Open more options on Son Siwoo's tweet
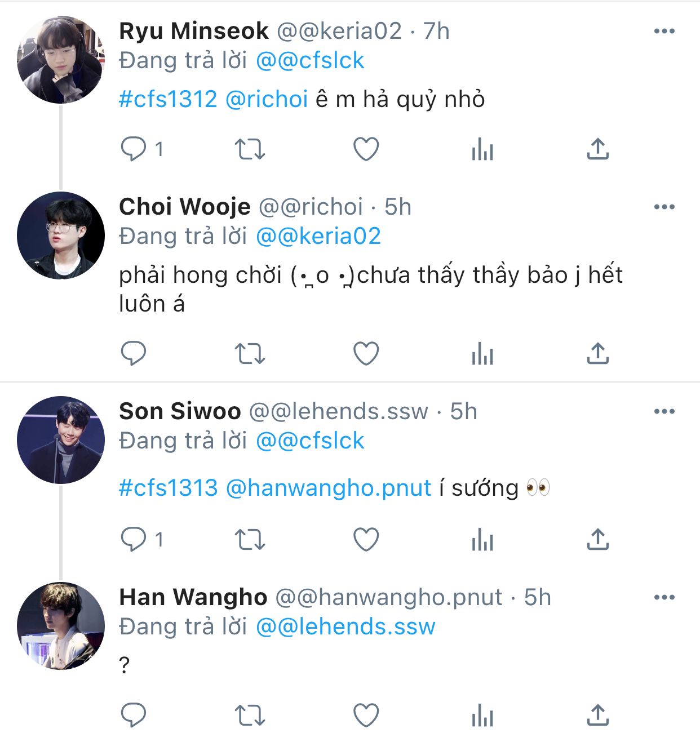Viewport: 700px width, 742px height. [x=664, y=412]
